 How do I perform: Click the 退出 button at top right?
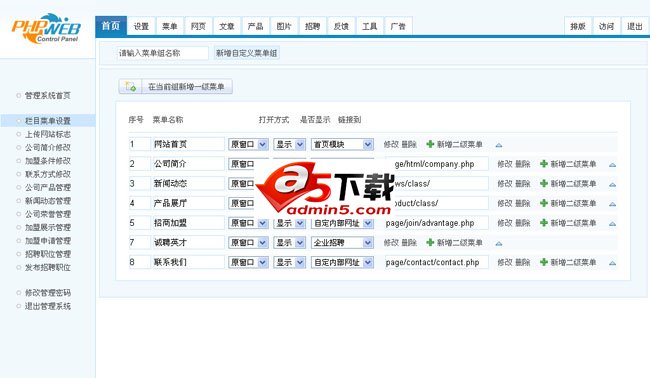click(634, 27)
